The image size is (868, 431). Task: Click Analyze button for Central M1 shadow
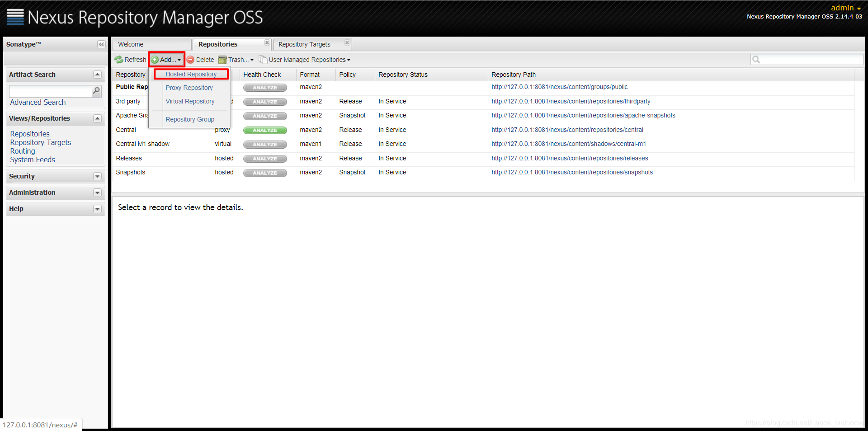point(265,145)
